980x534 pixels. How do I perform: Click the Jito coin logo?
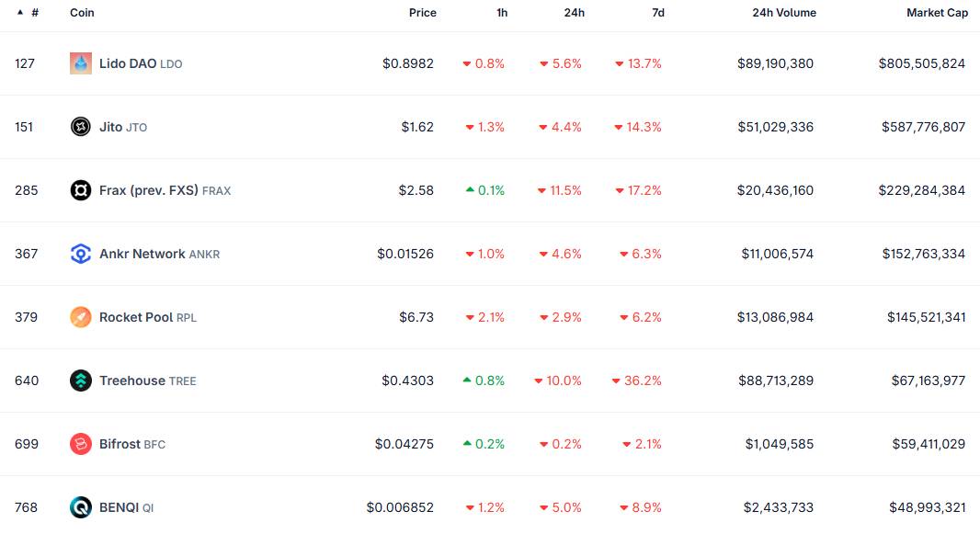point(81,127)
